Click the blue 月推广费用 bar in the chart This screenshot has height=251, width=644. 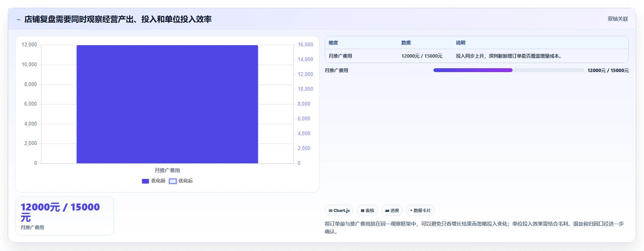click(x=167, y=104)
